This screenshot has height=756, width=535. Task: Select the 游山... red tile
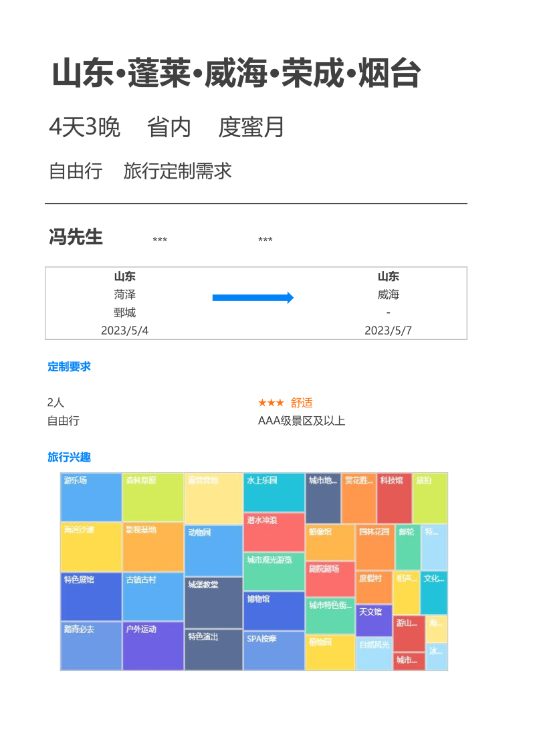point(409,634)
